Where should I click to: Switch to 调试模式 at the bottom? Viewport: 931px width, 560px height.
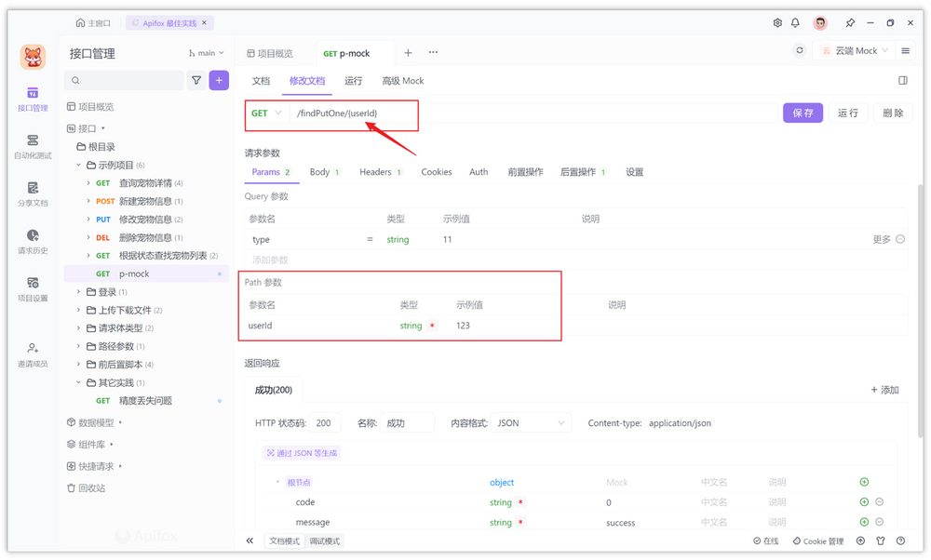324,541
